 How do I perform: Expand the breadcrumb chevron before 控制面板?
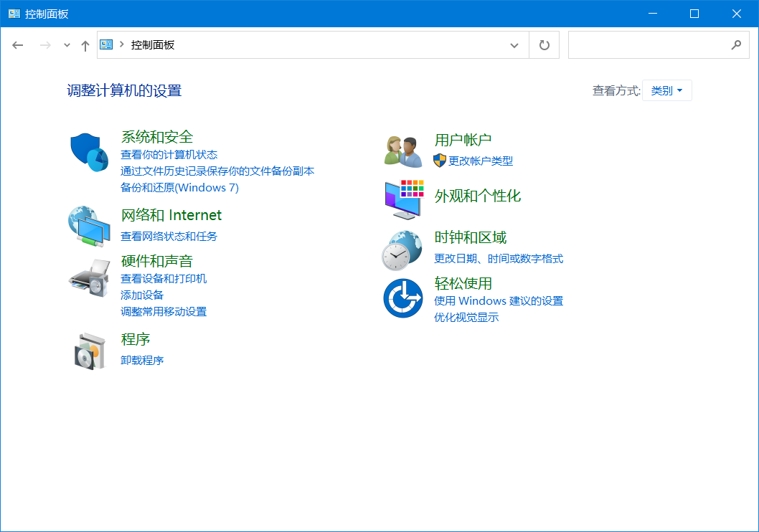pos(121,44)
